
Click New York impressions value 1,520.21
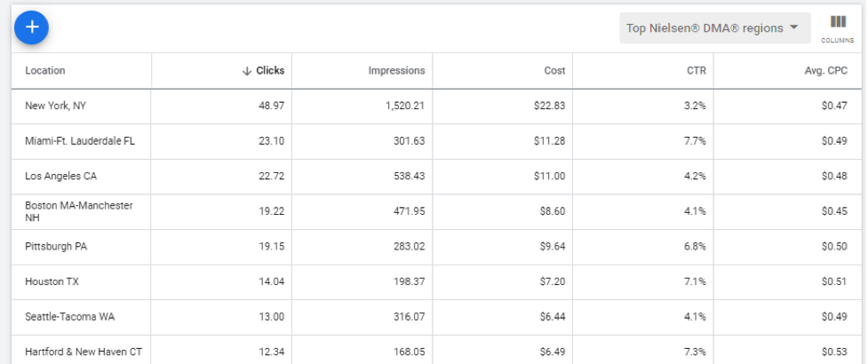(x=405, y=106)
